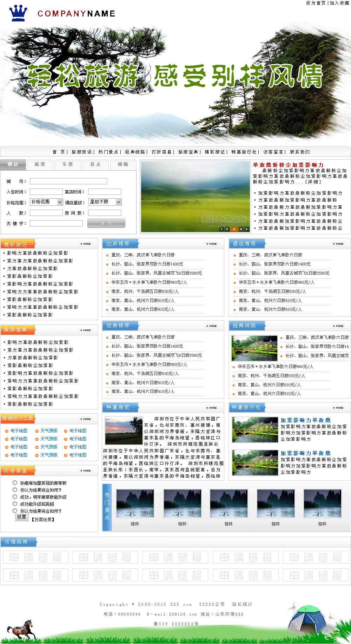Expand the 星级不限 hotel star dropdown
Viewport: 351px width, 644px height.
coord(105,202)
